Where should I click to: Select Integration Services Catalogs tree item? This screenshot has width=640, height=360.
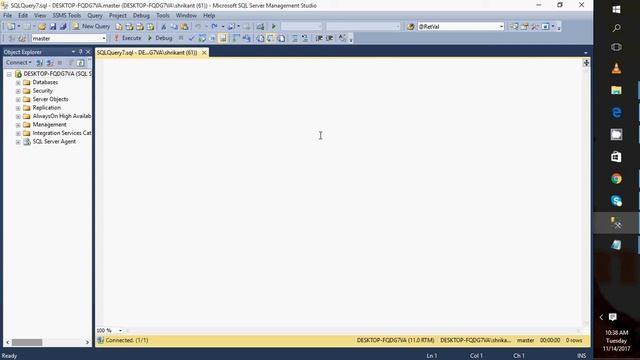pos(62,133)
